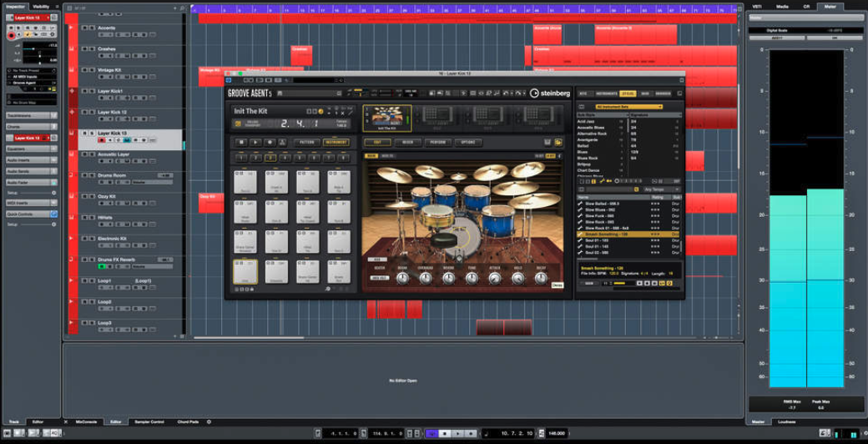This screenshot has height=444, width=868.
Task: Open the OPTIONS page in Groove Agent
Action: (467, 142)
